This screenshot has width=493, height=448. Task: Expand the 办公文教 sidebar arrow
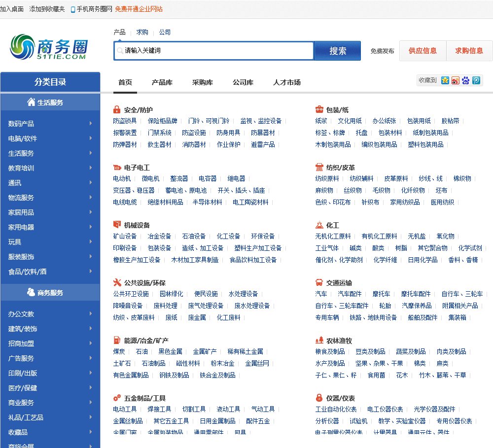(91, 313)
